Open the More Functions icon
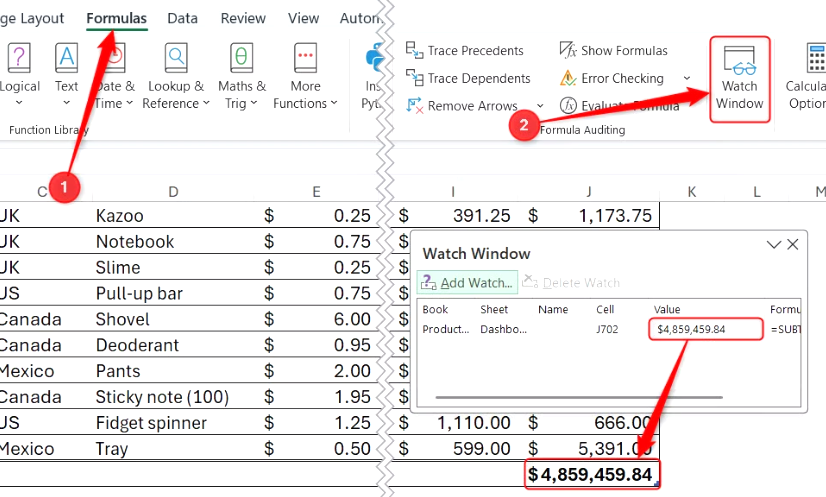The width and height of the screenshot is (826, 497). point(306,57)
